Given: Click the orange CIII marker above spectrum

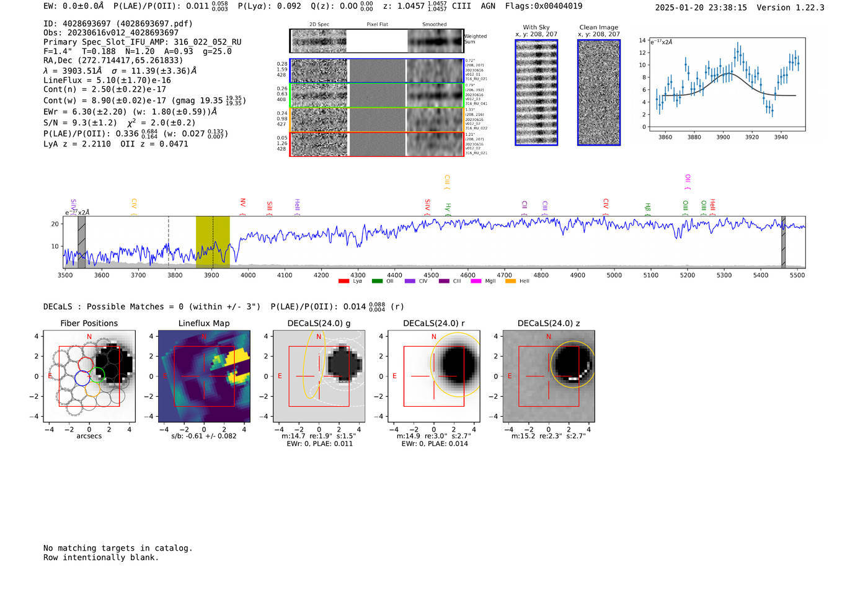Looking at the screenshot, I should click(447, 182).
